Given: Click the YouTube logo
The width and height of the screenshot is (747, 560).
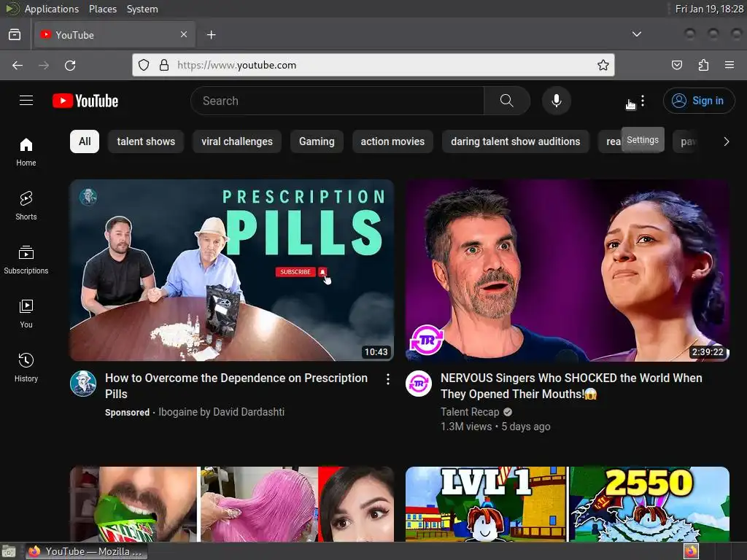Looking at the screenshot, I should pos(85,101).
